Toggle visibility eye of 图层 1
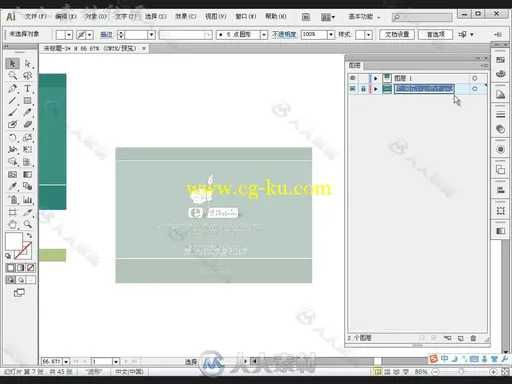Viewport: 512px width, 384px height. click(x=353, y=78)
